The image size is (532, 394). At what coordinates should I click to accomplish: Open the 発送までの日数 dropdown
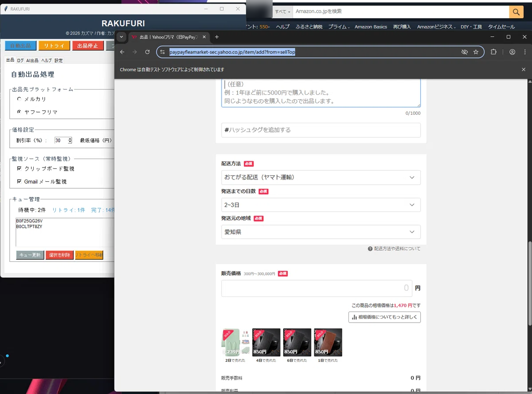click(321, 205)
